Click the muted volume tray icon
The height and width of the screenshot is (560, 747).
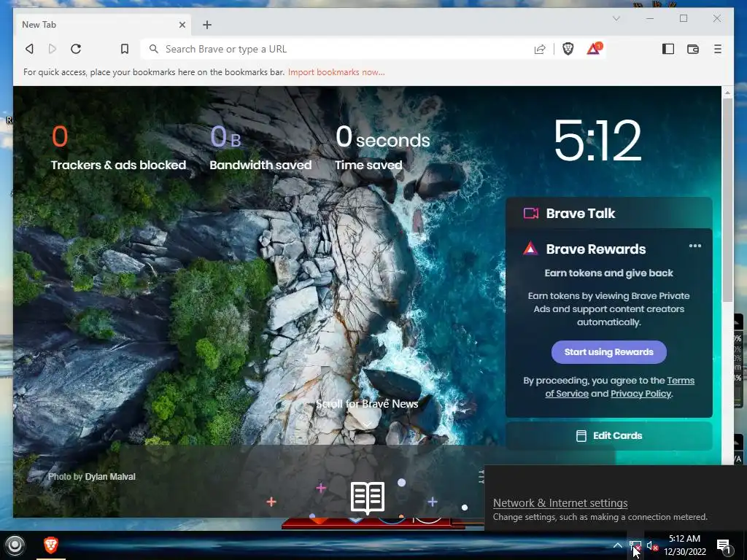tap(652, 547)
